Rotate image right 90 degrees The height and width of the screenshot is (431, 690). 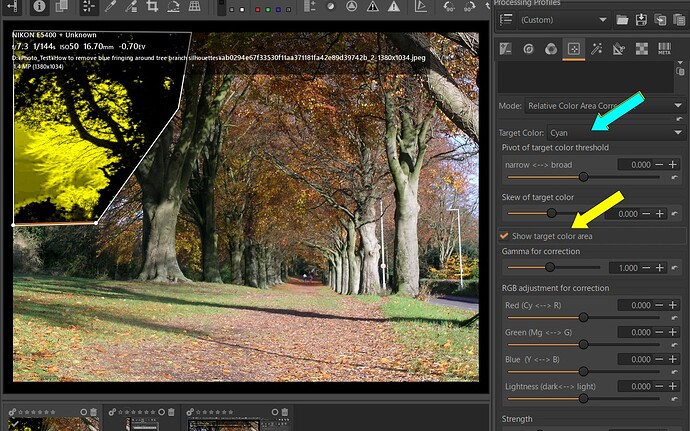(469, 6)
